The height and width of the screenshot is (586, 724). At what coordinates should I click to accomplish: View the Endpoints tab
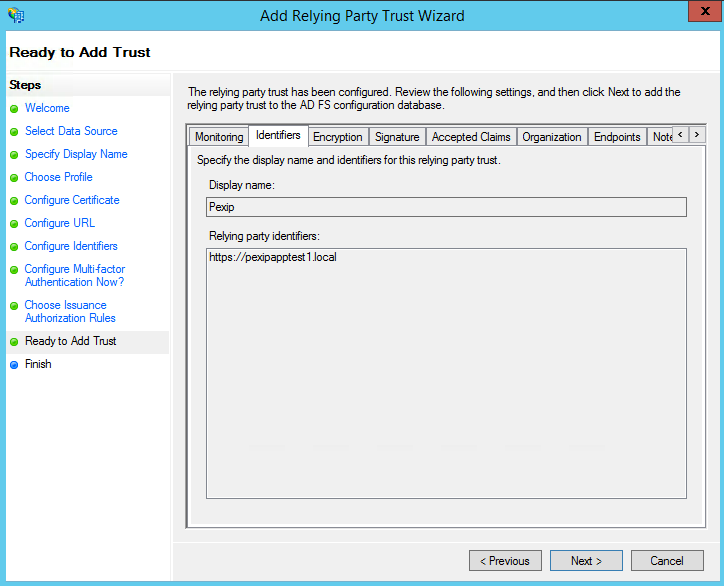[x=617, y=137]
